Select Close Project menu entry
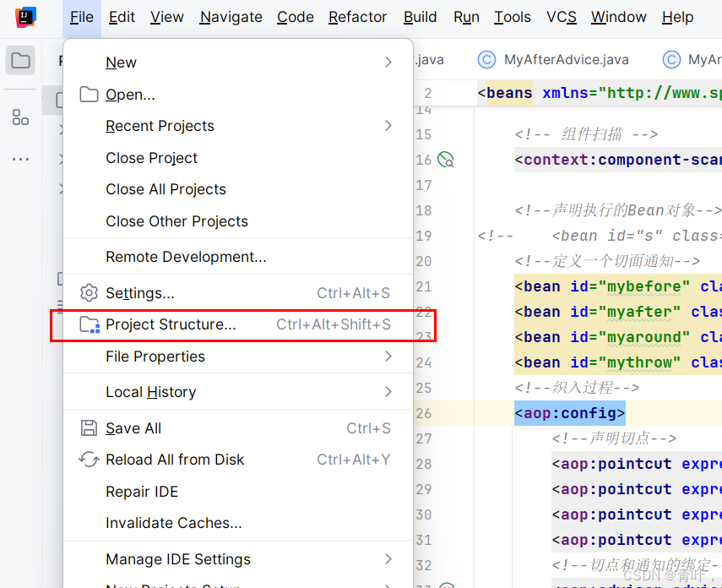This screenshot has width=722, height=588. (x=238, y=158)
